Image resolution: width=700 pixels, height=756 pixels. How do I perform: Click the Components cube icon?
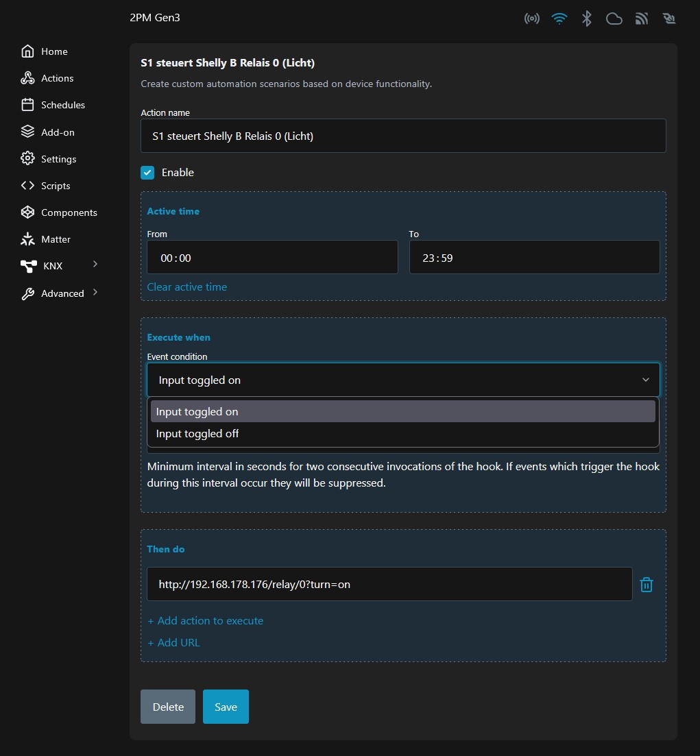point(27,212)
